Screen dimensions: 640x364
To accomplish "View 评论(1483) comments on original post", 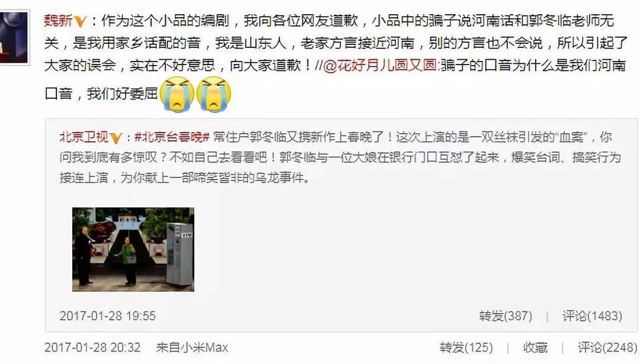I will [x=592, y=316].
